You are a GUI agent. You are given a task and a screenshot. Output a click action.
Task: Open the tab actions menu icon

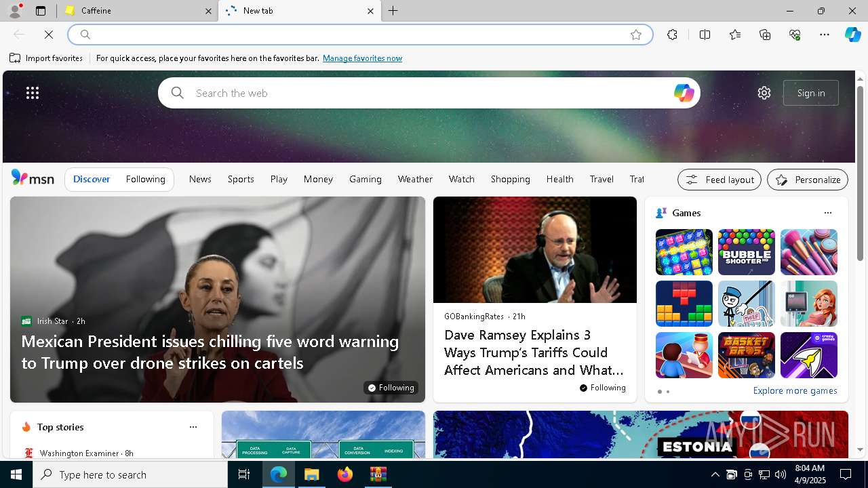(x=41, y=11)
